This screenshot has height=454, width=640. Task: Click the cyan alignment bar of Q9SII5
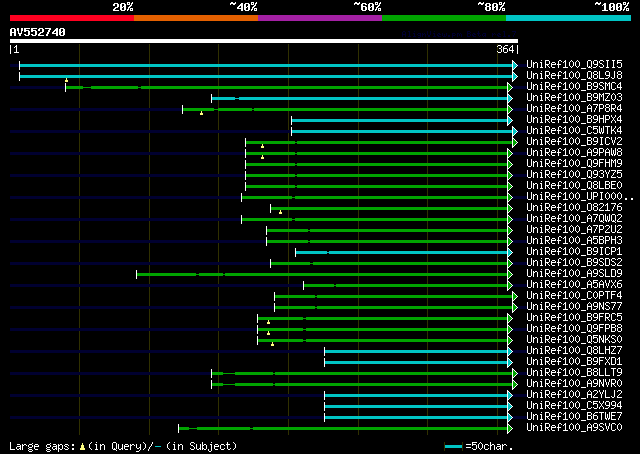tap(266, 65)
